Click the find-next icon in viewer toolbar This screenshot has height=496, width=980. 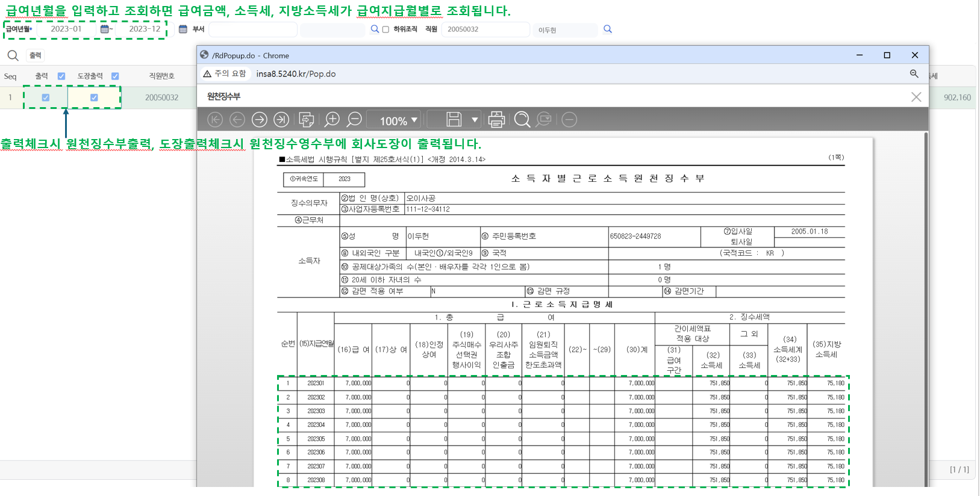[545, 120]
